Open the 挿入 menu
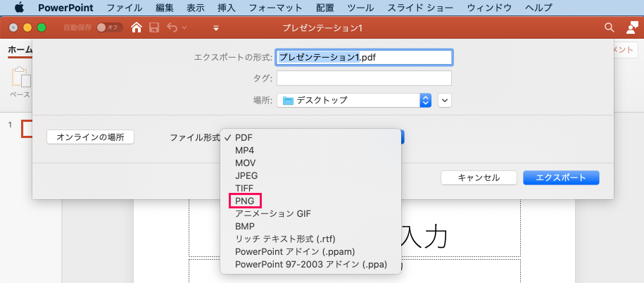644x283 pixels. click(227, 8)
